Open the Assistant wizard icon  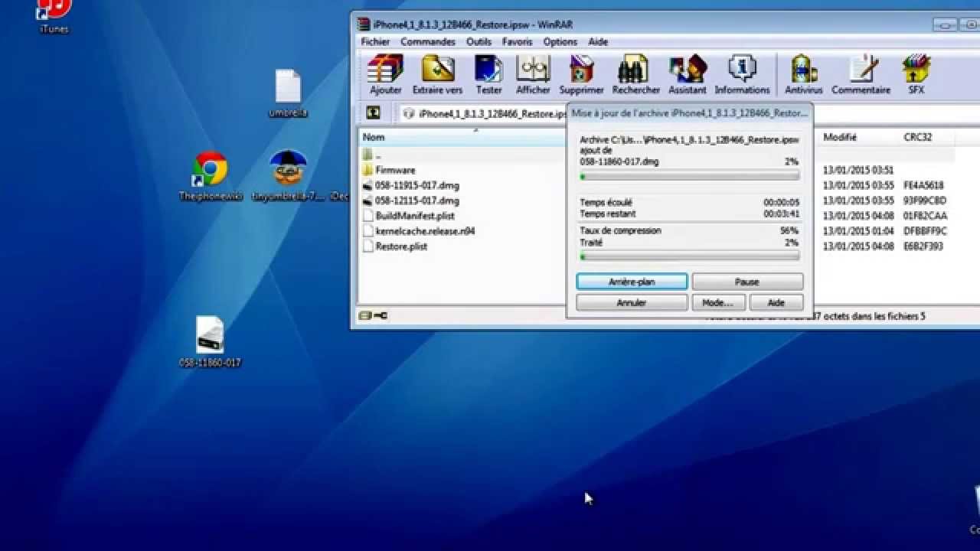(687, 74)
